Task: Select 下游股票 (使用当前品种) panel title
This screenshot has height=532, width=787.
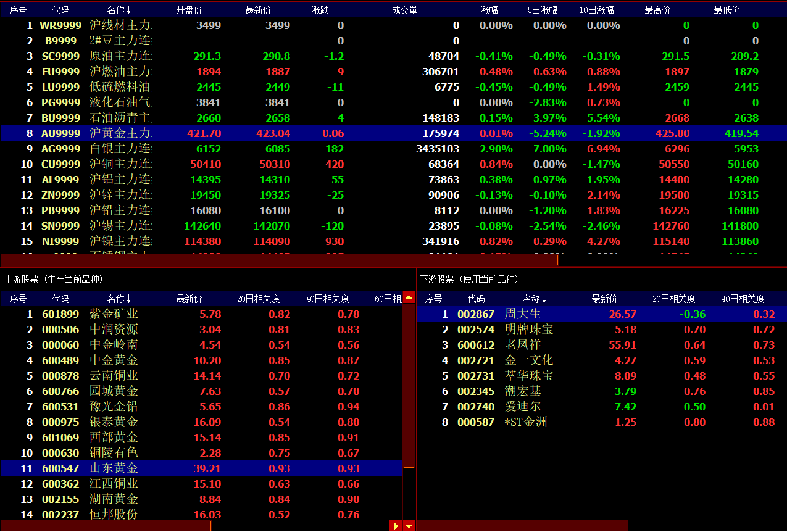Action: click(469, 280)
